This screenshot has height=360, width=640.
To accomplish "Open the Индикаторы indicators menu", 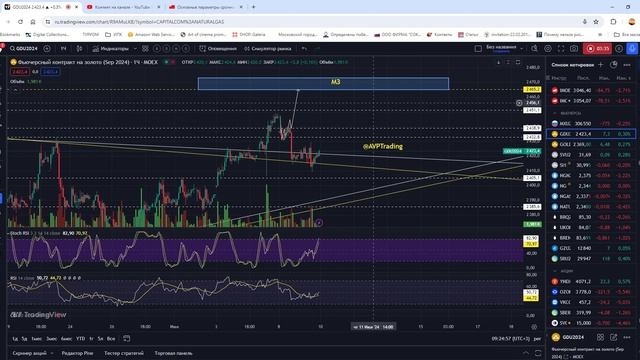I will [x=111, y=49].
